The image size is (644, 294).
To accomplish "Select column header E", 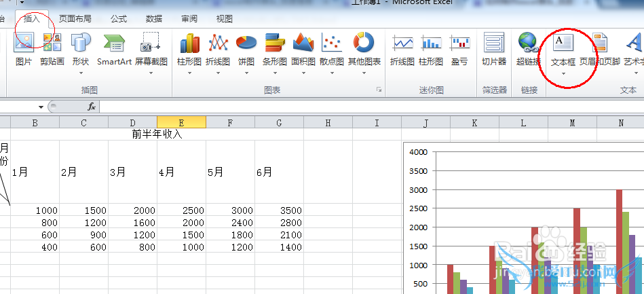I will tap(181, 122).
